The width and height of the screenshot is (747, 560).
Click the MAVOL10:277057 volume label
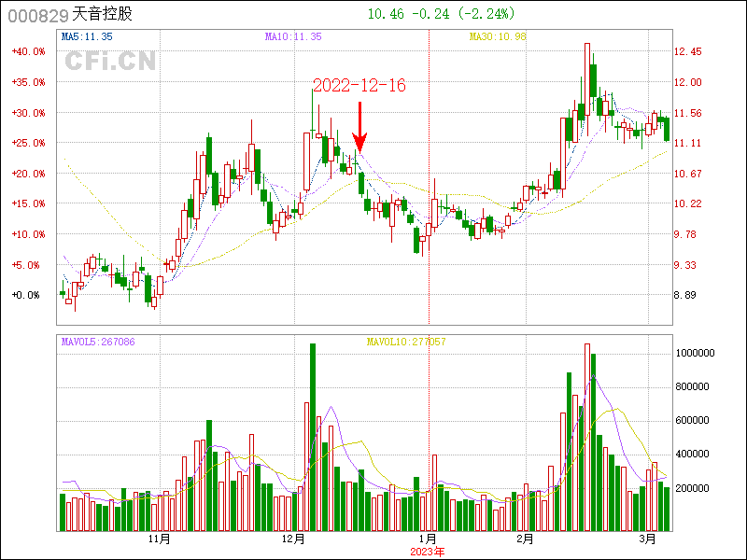tap(405, 343)
